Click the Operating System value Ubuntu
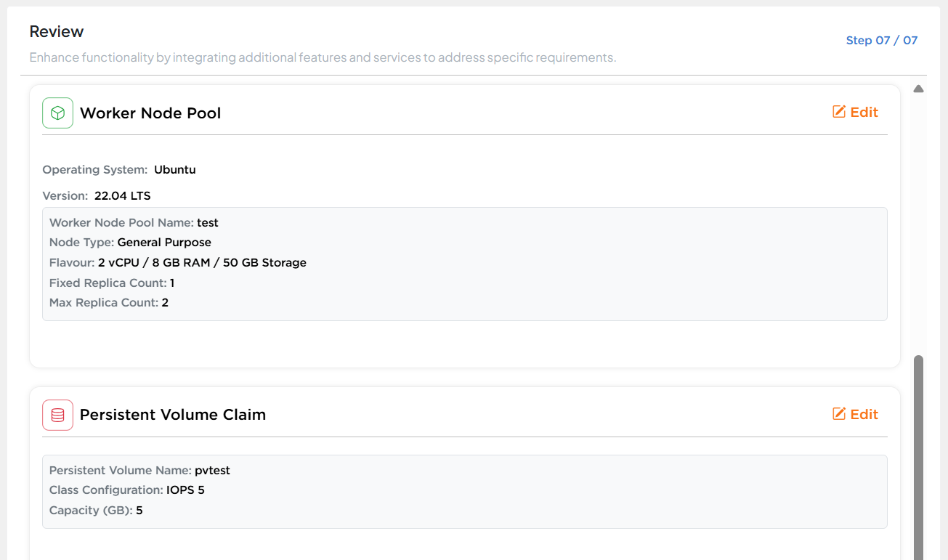 point(175,170)
